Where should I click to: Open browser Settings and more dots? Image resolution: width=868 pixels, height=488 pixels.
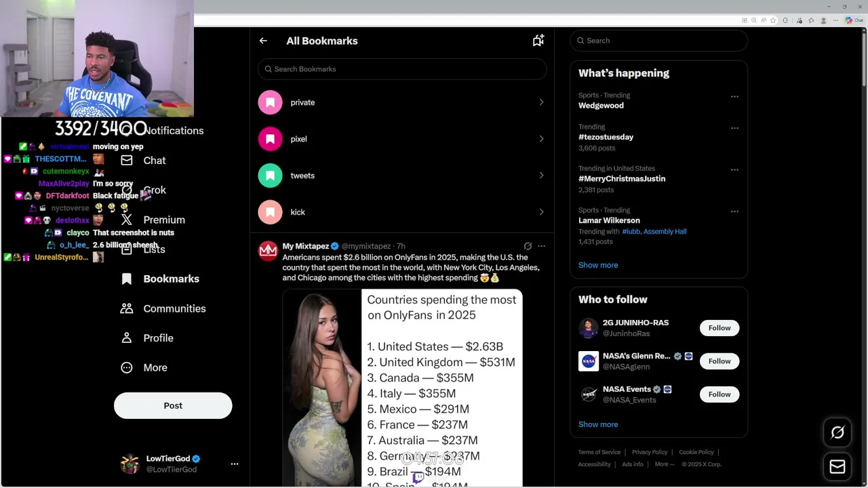[x=837, y=20]
